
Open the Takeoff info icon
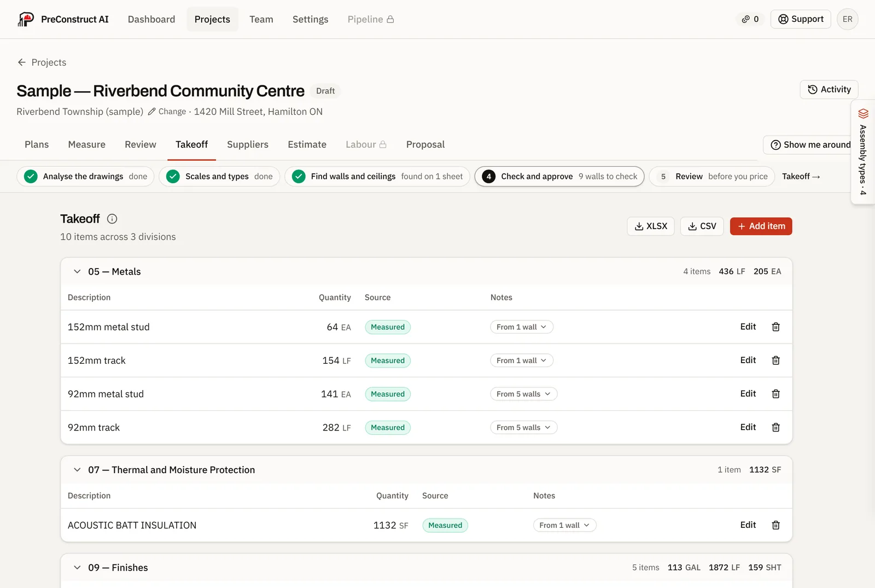[112, 219]
